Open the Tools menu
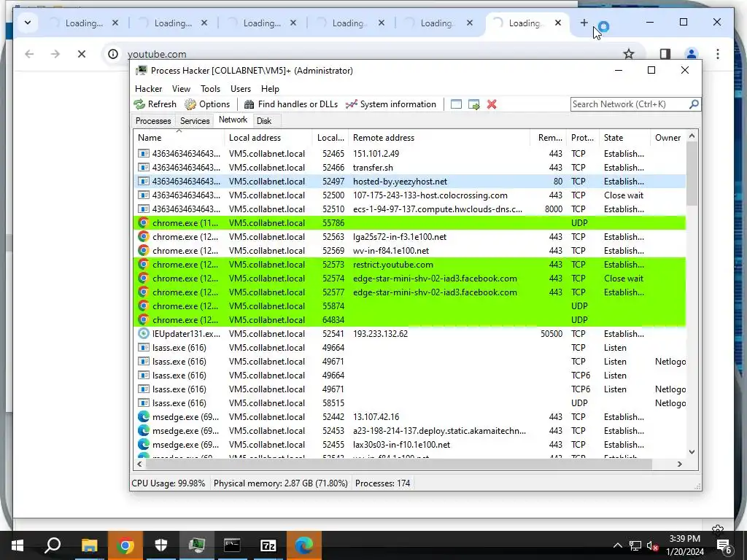 (210, 88)
